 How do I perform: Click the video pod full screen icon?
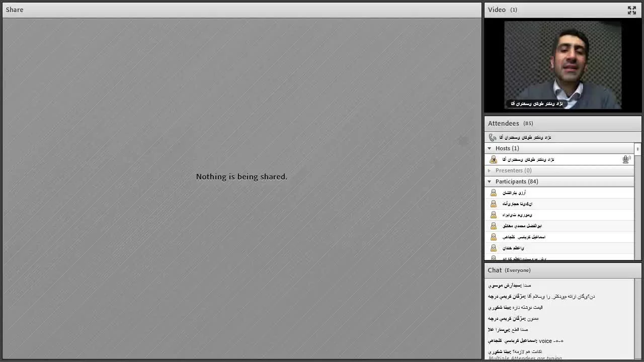point(631,10)
